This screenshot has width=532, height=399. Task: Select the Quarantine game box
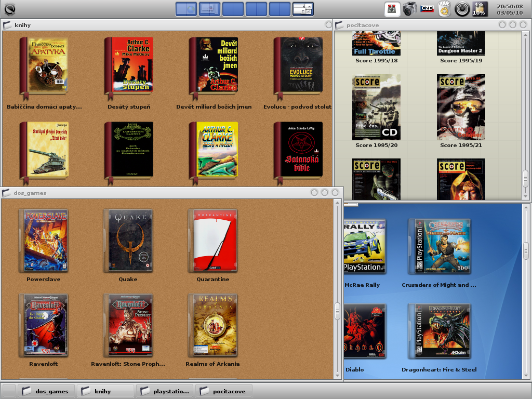(x=212, y=241)
